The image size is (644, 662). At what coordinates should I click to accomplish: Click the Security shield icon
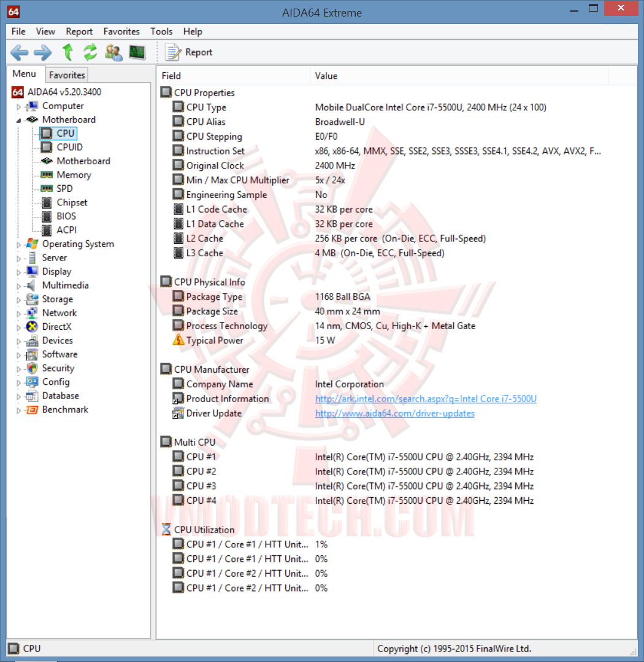[32, 368]
